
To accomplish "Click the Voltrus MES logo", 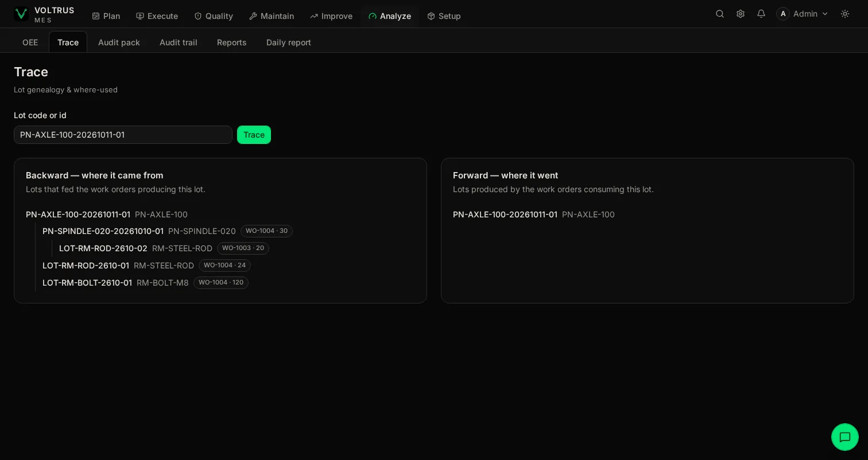I will pos(44,14).
